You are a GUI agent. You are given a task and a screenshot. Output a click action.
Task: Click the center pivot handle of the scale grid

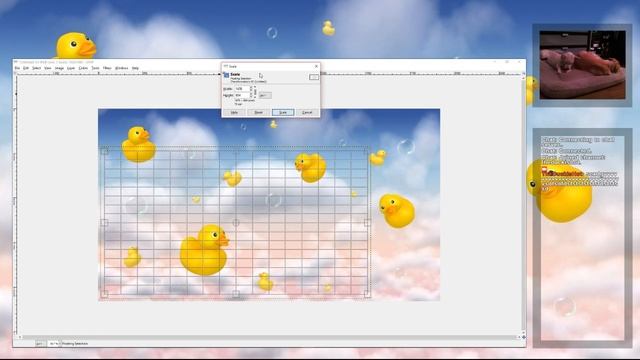[x=236, y=222]
